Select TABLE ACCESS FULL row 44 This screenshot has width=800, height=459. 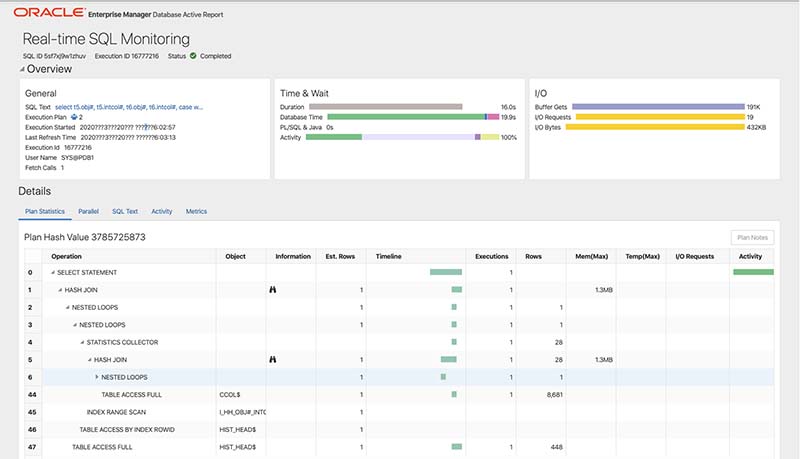pos(399,395)
